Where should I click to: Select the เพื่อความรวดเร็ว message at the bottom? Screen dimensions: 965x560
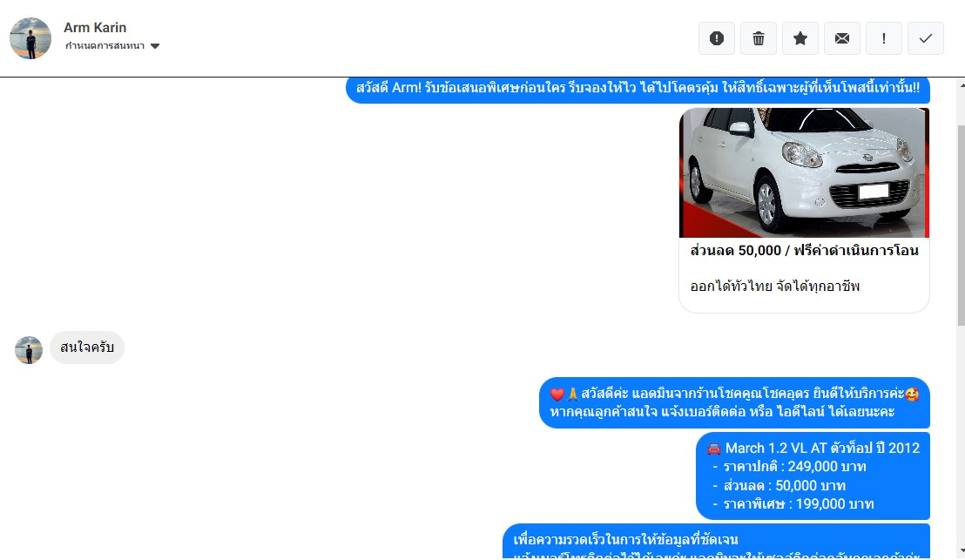tap(716, 542)
